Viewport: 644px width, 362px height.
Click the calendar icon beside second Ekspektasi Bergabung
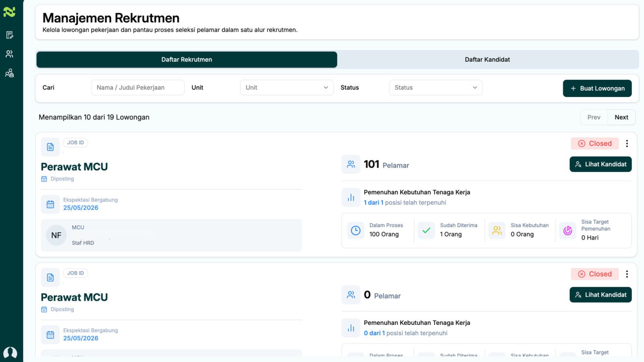50,335
